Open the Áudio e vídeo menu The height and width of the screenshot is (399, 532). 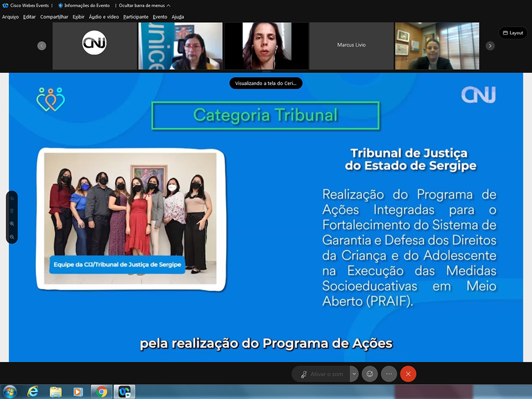pyautogui.click(x=104, y=17)
